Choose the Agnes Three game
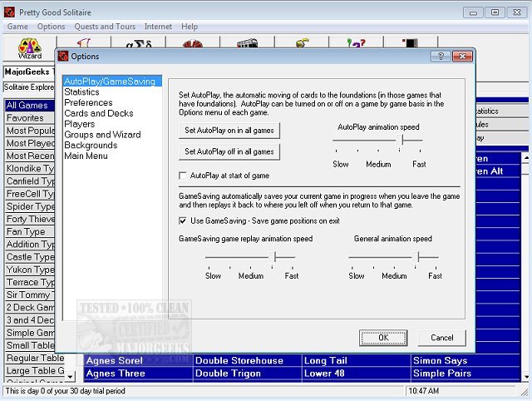The width and height of the screenshot is (532, 401). [x=138, y=374]
